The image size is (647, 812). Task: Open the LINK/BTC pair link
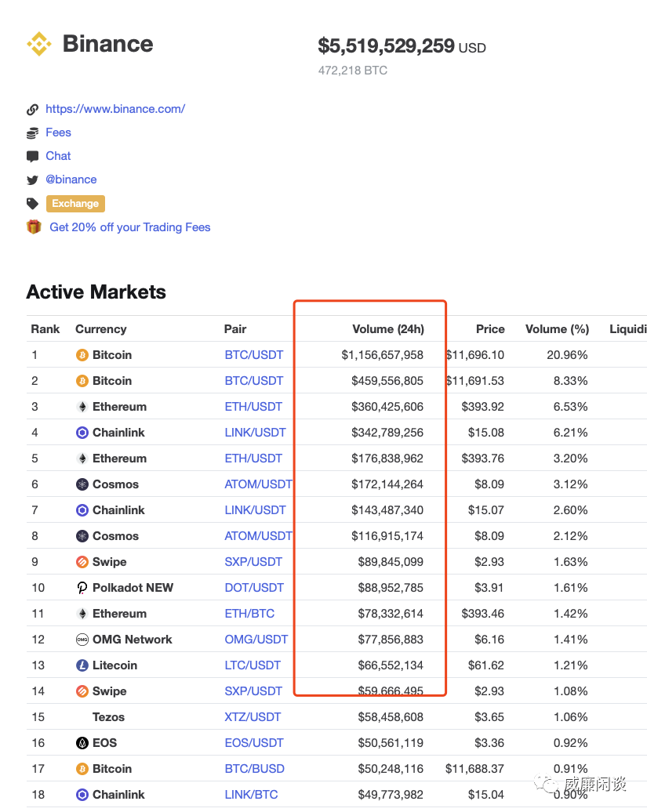[251, 795]
